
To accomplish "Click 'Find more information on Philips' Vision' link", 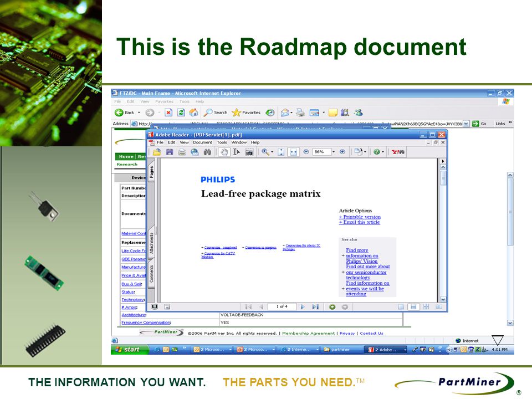I will click(x=362, y=256).
